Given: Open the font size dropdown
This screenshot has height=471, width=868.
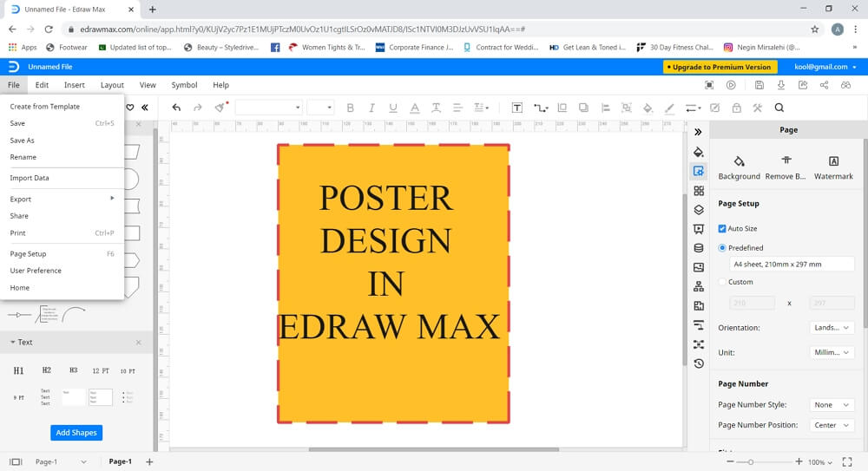Looking at the screenshot, I should pyautogui.click(x=320, y=108).
